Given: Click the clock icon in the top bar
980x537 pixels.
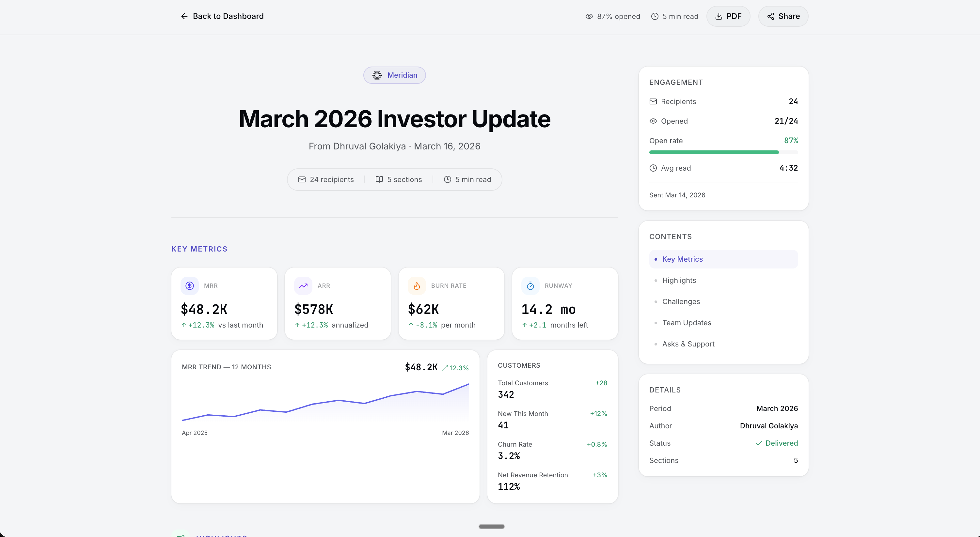Looking at the screenshot, I should click(654, 16).
